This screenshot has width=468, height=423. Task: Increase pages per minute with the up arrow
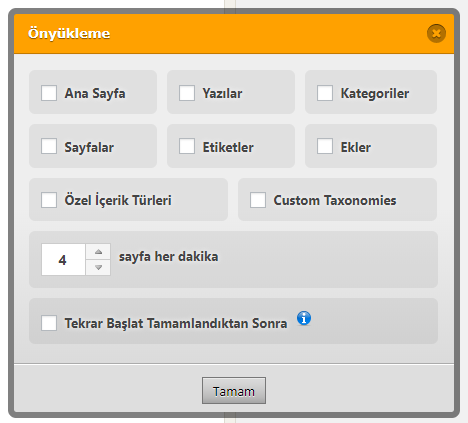click(98, 252)
